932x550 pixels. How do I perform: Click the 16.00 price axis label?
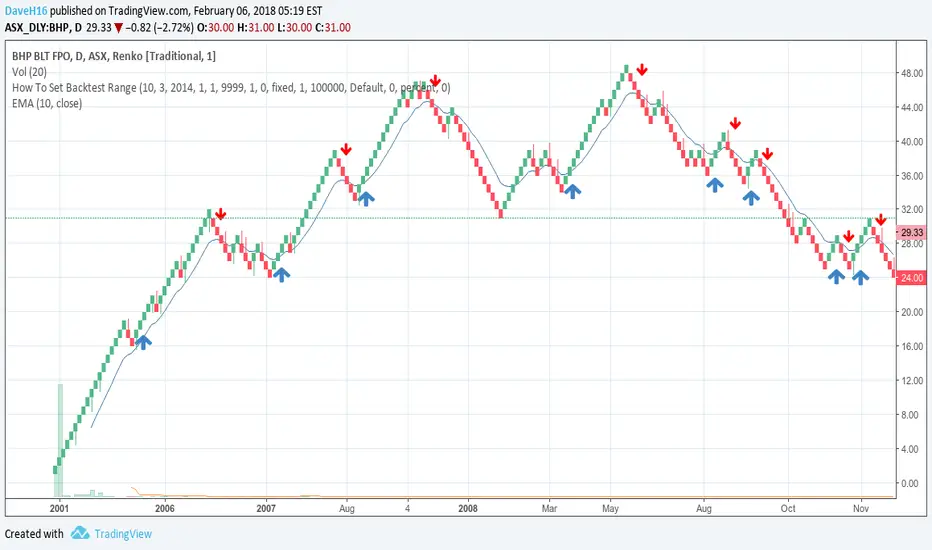(912, 346)
